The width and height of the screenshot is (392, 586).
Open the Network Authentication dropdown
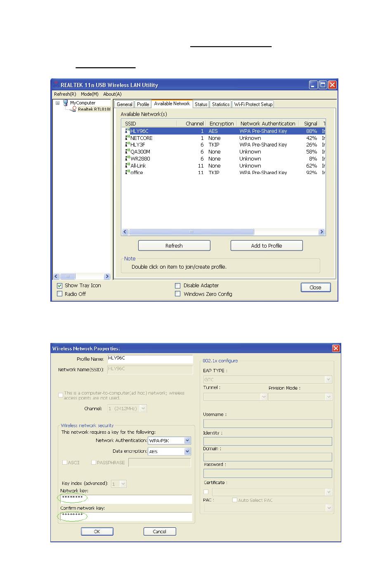click(187, 441)
